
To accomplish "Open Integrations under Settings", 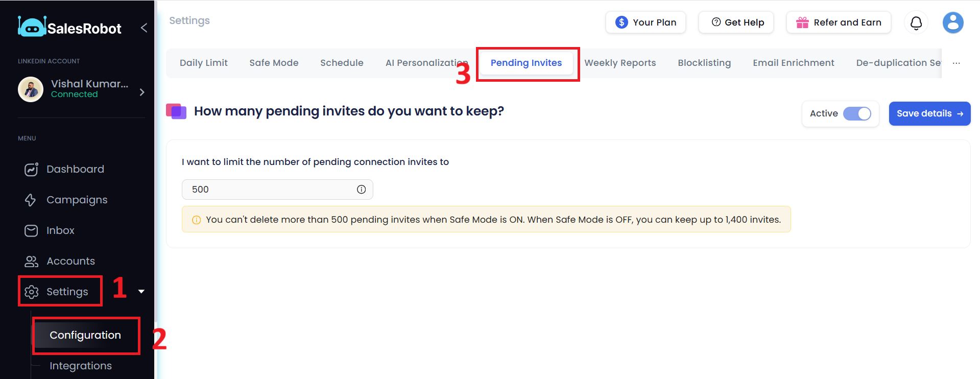I will point(81,366).
